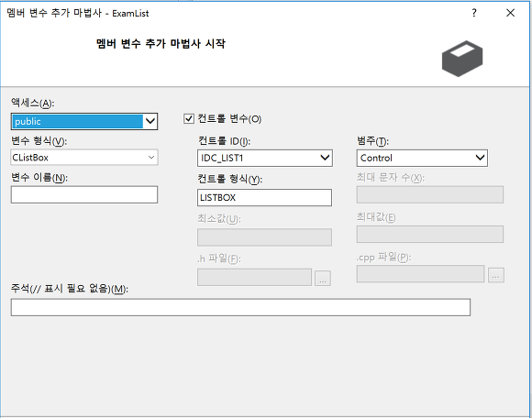Click the .h 파일 browse button
This screenshot has height=418, width=532.
pos(323,278)
